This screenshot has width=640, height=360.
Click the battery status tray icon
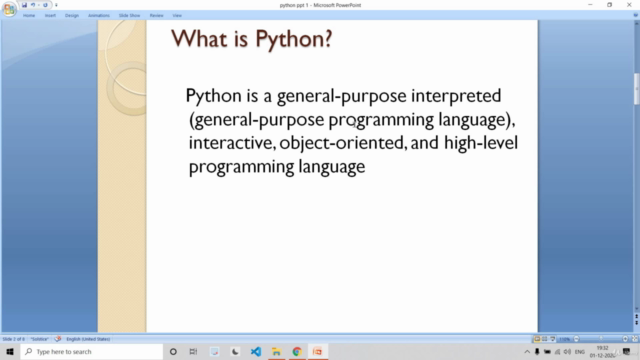[x=547, y=352]
